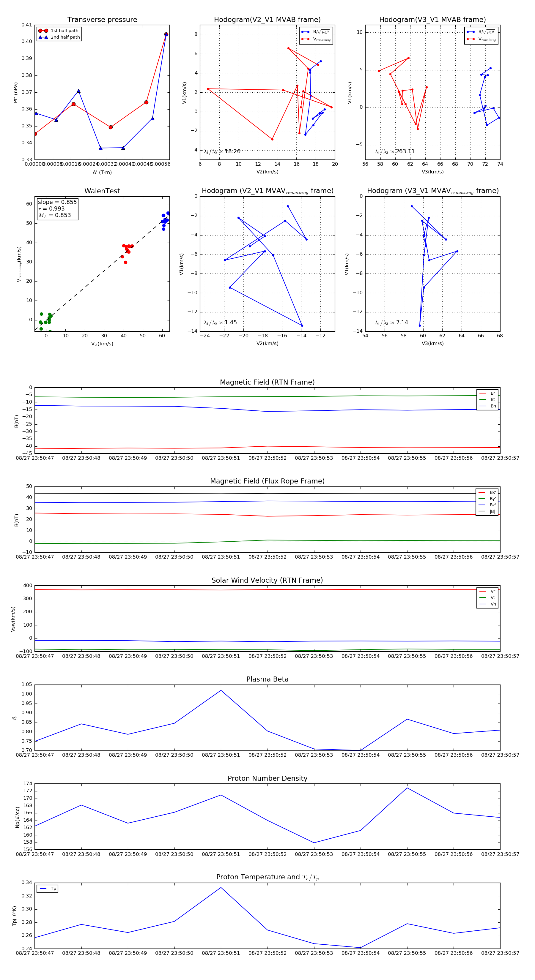Click the 'Plasma Beta' plot title
This screenshot has height=980, width=535.
[x=267, y=679]
